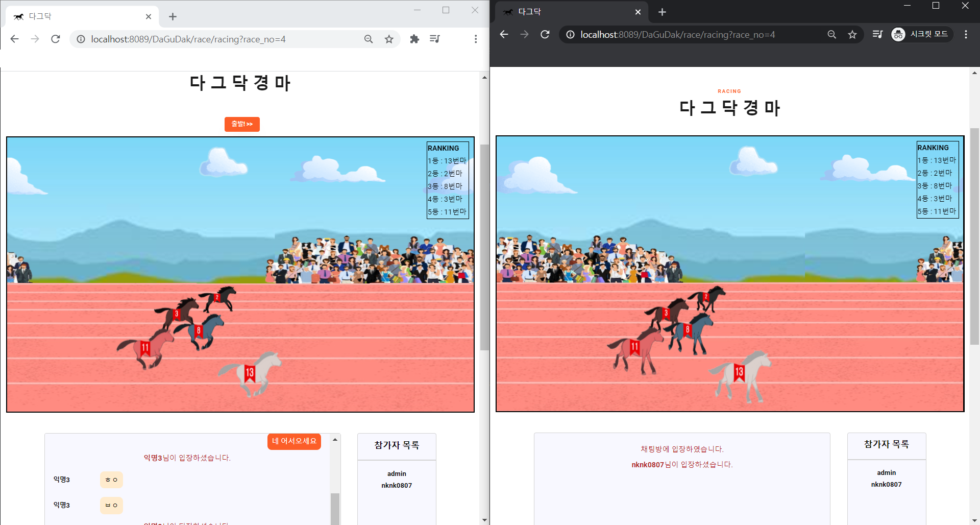
Task: Open site info icon in left address bar
Action: coord(81,39)
